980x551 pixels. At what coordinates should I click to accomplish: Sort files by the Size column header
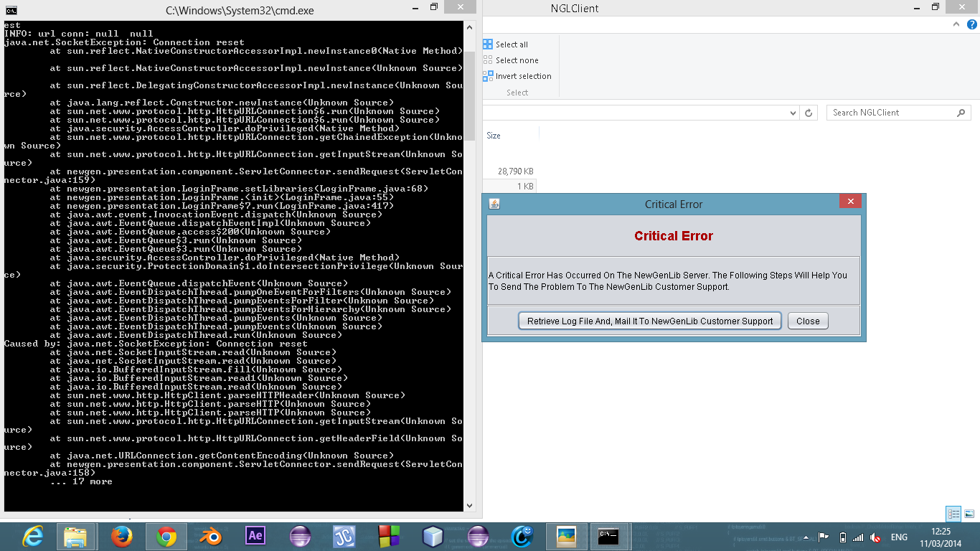(494, 136)
